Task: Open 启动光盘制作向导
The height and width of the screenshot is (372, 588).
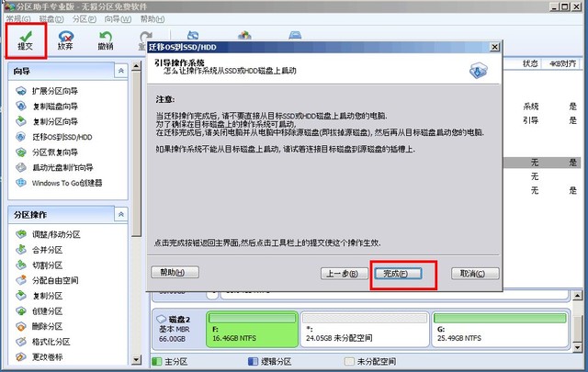Action: coord(62,167)
